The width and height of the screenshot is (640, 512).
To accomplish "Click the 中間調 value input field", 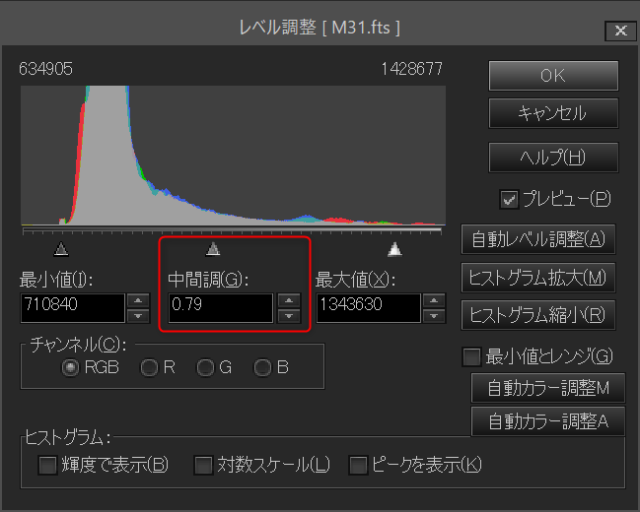I will coord(219,306).
